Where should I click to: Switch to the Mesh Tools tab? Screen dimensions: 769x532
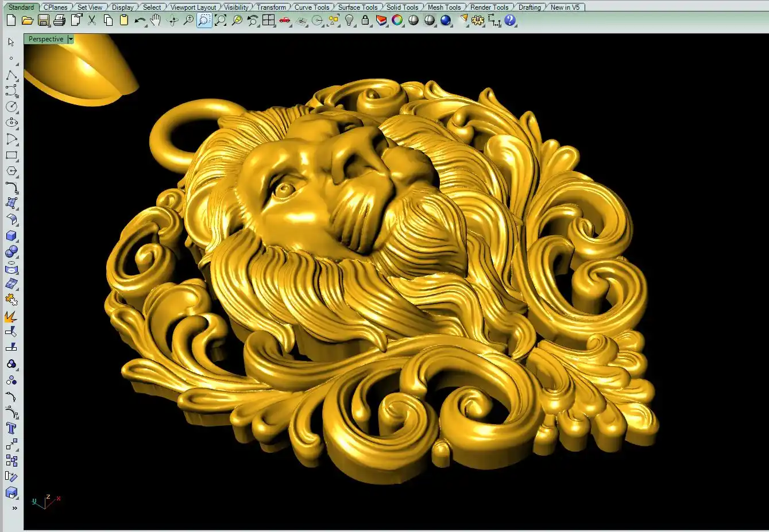pyautogui.click(x=444, y=7)
